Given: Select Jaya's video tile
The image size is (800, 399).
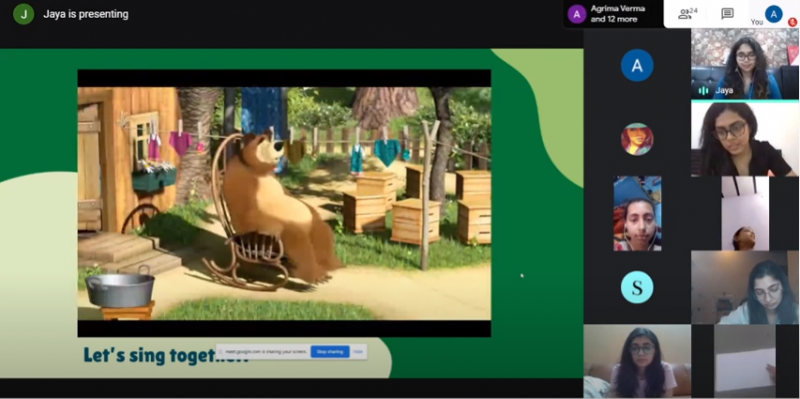Looking at the screenshot, I should point(745,64).
